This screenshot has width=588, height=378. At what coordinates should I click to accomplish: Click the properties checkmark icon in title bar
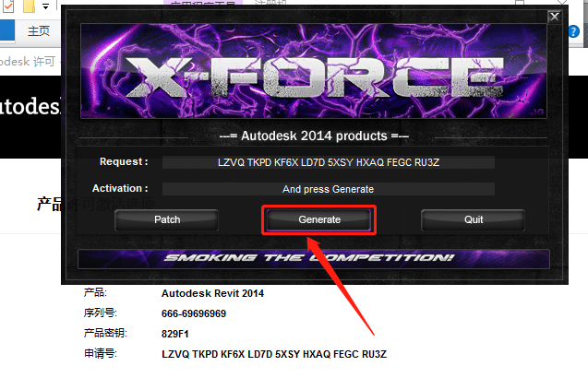(x=8, y=6)
